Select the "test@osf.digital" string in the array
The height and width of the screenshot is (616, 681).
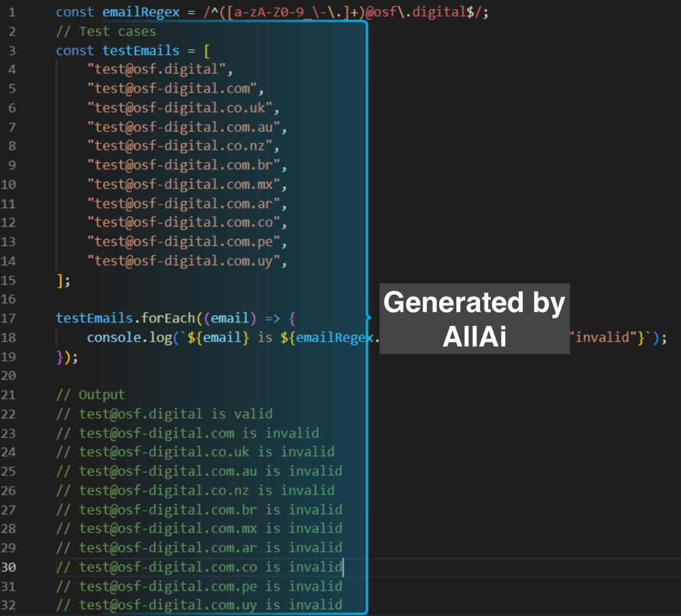(x=157, y=69)
